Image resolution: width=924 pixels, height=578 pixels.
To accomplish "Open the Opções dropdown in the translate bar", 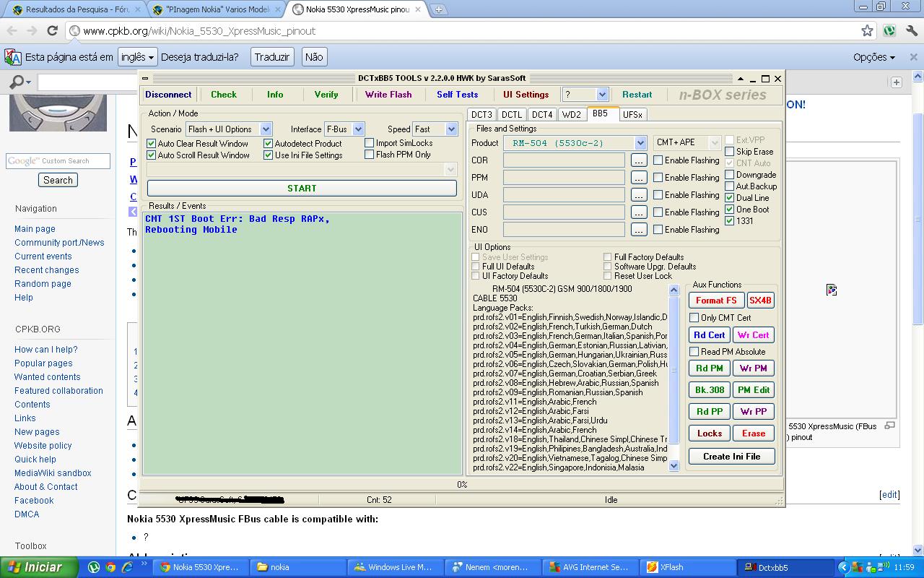I will (874, 57).
